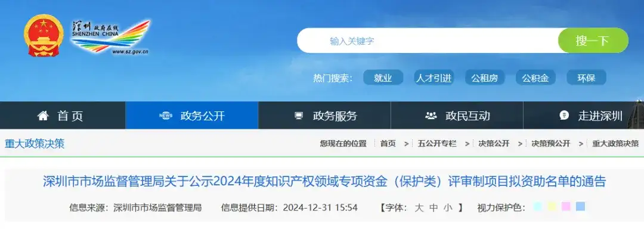Click the keyword search input field
The height and width of the screenshot is (230, 644).
[x=427, y=41]
